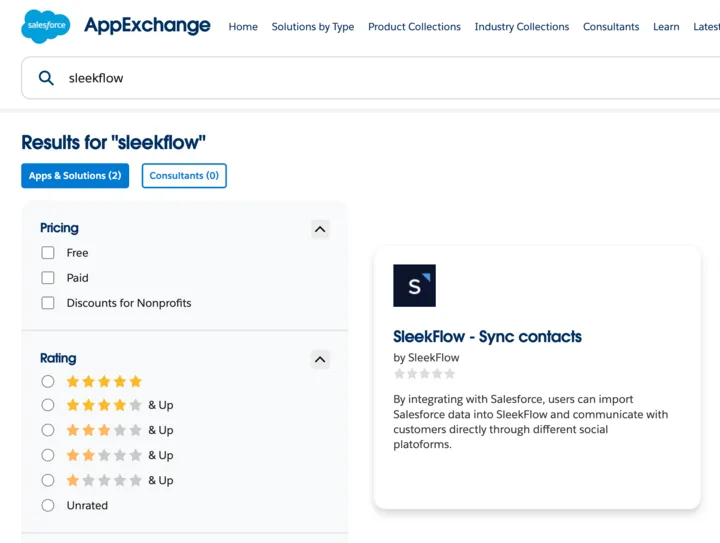Open Product Collections menu
Screen dimensions: 720x543
pyautogui.click(x=414, y=27)
